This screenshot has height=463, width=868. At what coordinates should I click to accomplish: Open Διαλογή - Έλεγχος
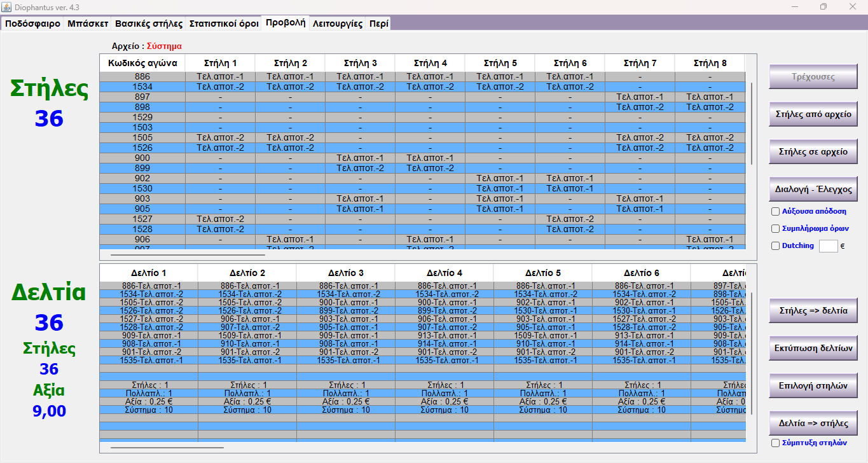tap(813, 190)
